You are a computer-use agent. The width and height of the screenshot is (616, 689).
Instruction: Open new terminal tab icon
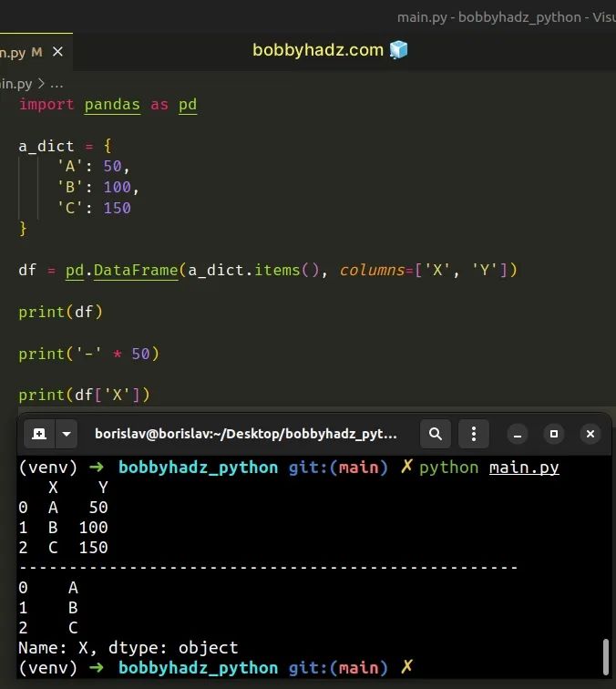point(39,434)
